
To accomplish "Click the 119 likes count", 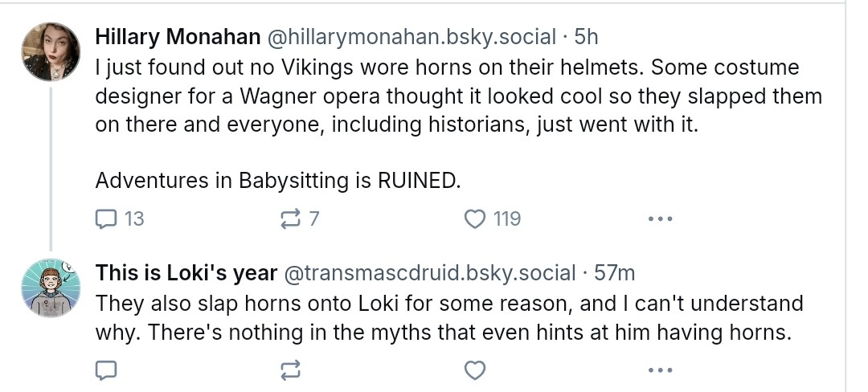I will point(506,218).
